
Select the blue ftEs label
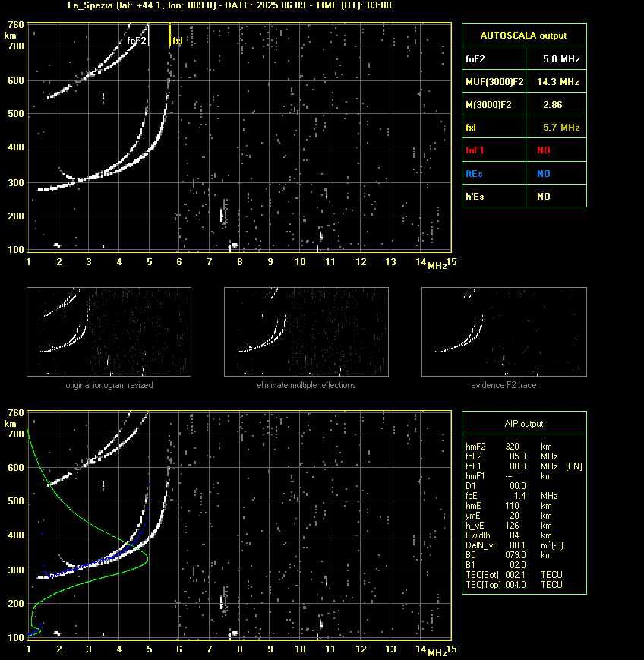click(474, 173)
